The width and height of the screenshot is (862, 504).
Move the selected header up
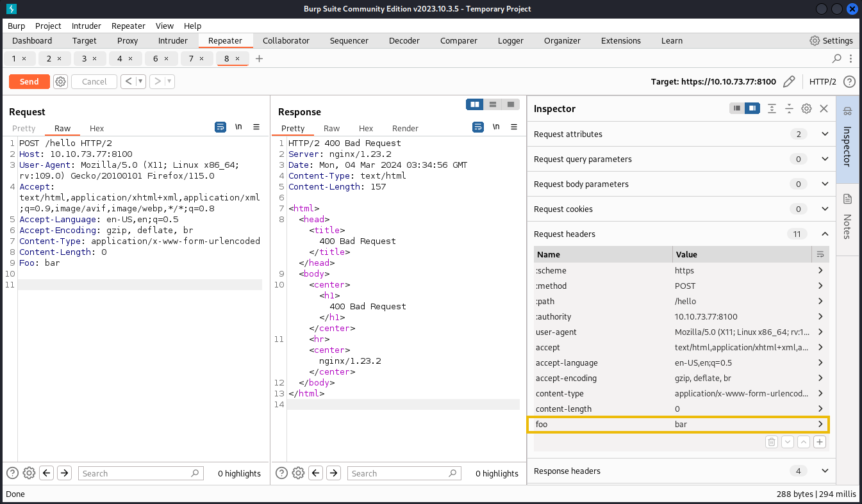pyautogui.click(x=804, y=442)
